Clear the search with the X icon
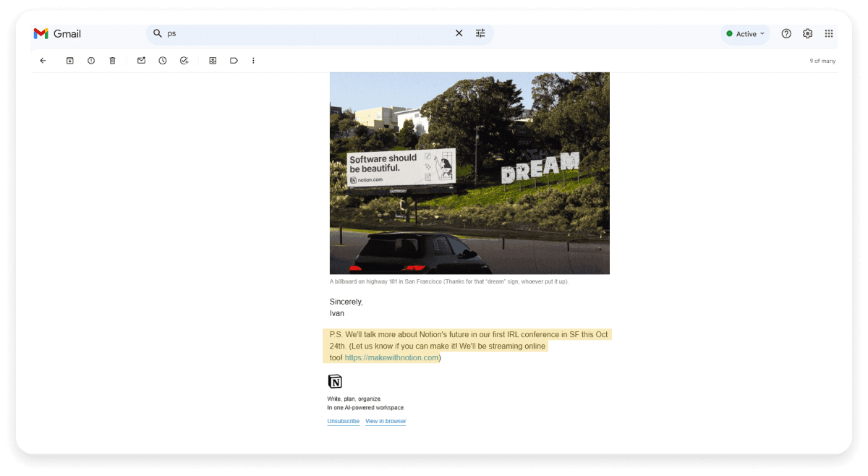This screenshot has height=476, width=868. pyautogui.click(x=459, y=33)
